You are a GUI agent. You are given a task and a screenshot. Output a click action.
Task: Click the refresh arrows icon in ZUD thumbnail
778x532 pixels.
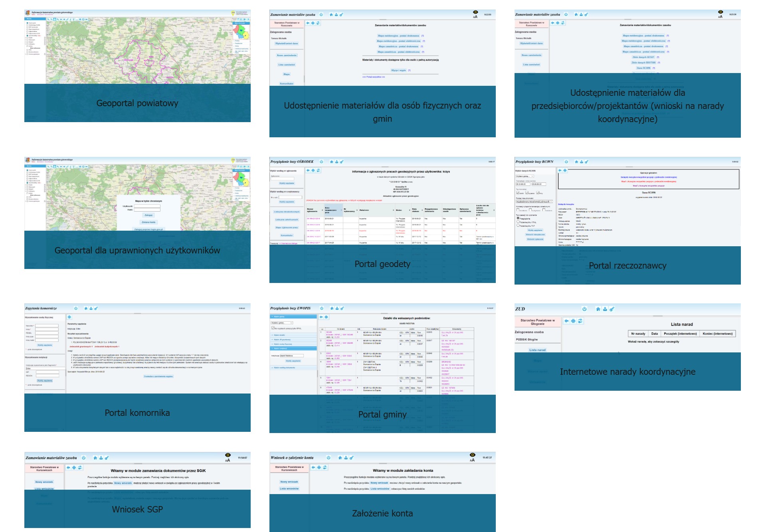pyautogui.click(x=580, y=321)
